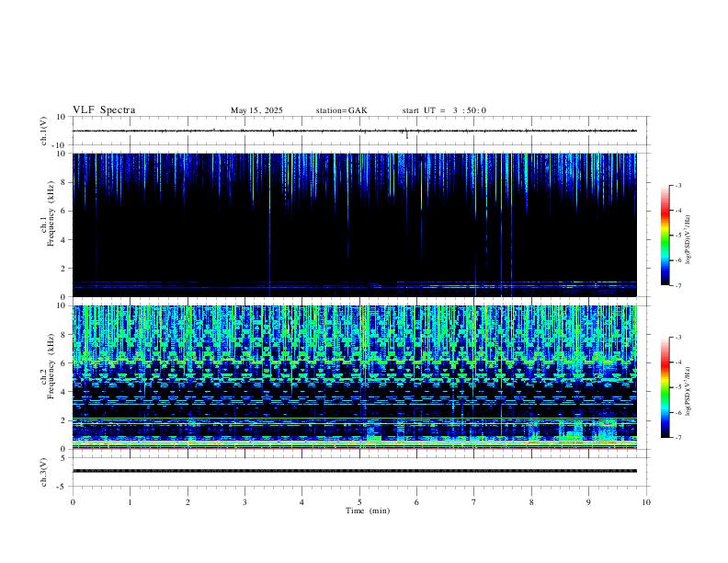
Task: Click inside the ch.1 spectrogram panel
Action: (x=355, y=224)
